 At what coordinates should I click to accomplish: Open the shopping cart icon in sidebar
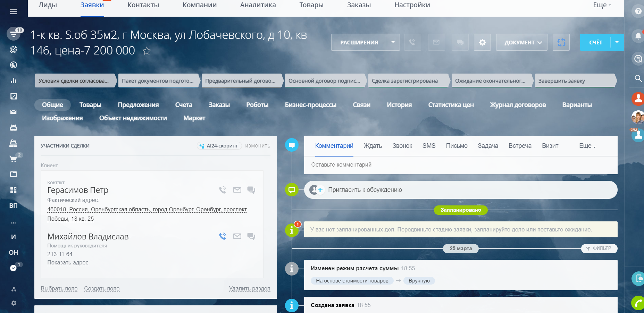point(14,159)
